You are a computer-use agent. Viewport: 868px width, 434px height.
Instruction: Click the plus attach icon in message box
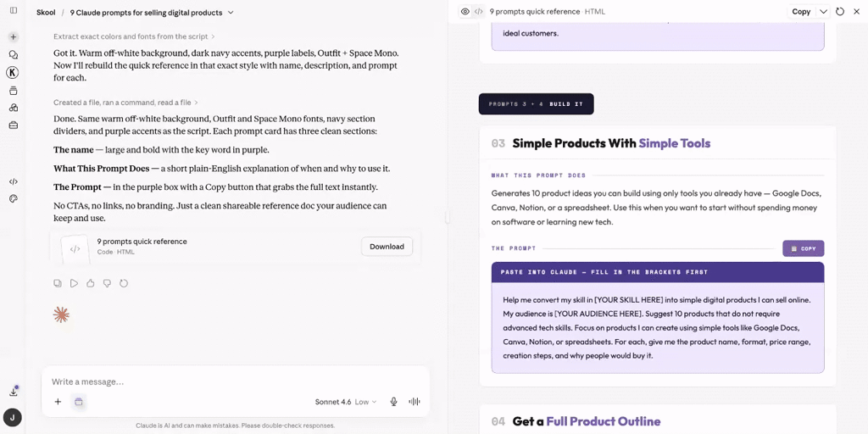pos(58,402)
